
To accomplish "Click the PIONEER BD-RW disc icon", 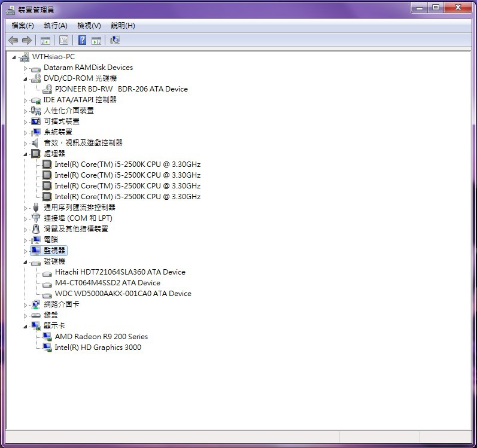I will coord(47,89).
